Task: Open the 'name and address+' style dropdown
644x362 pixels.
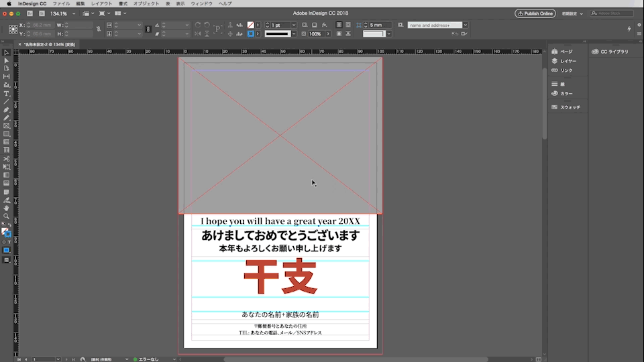Action: [x=465, y=25]
